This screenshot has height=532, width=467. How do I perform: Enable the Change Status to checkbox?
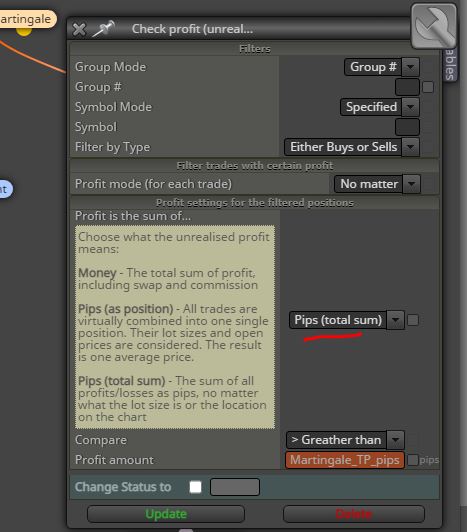pos(195,487)
